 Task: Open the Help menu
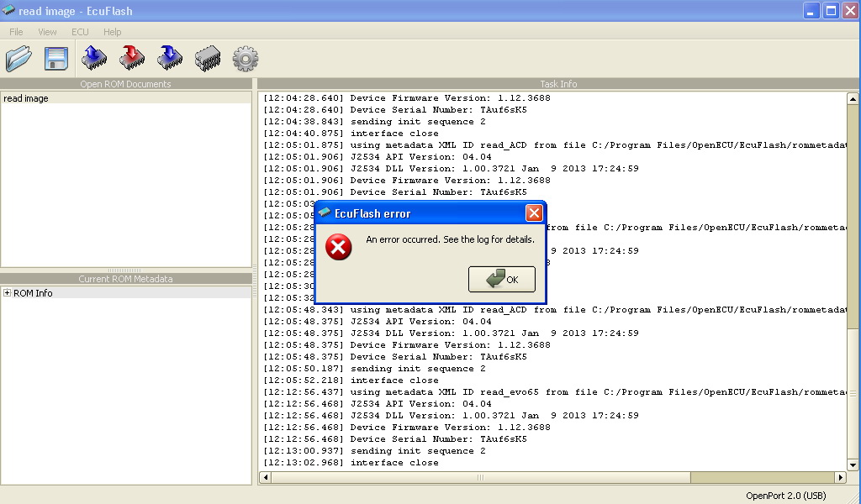tap(112, 32)
